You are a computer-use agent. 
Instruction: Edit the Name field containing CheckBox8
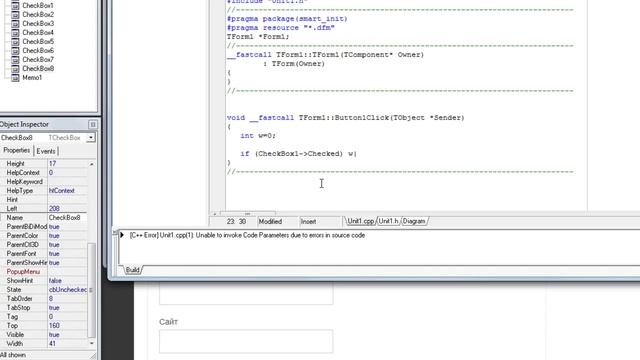67,218
